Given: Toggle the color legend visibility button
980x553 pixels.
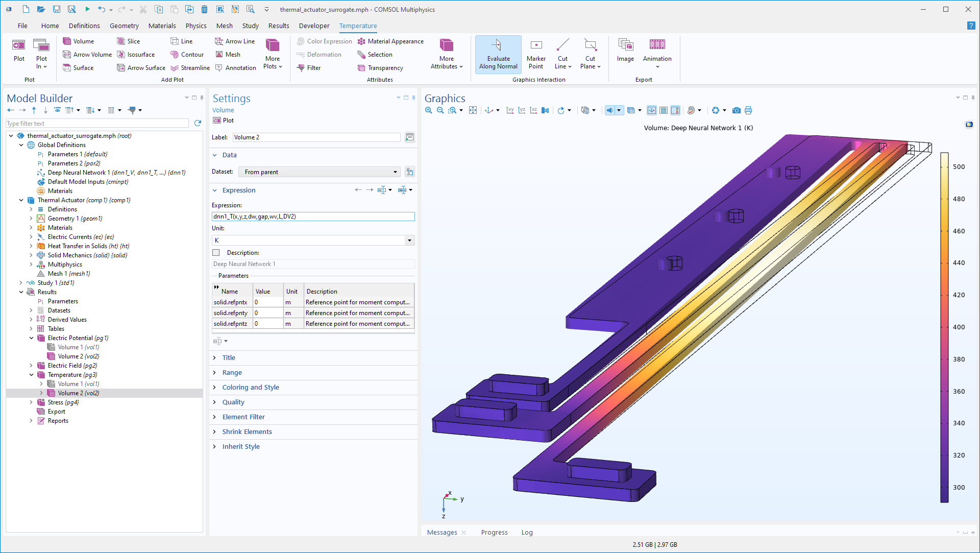Looking at the screenshot, I should [x=676, y=110].
